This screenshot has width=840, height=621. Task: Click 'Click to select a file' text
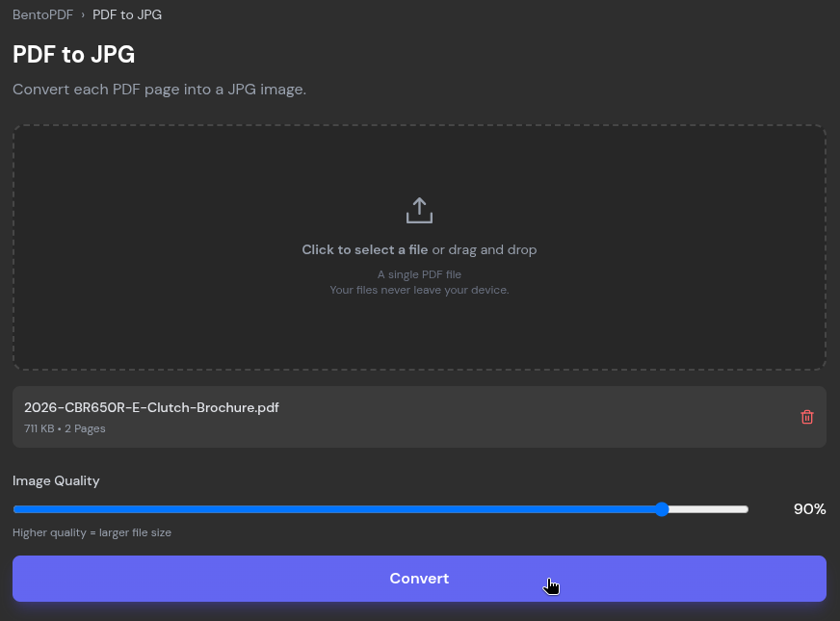pyautogui.click(x=365, y=250)
